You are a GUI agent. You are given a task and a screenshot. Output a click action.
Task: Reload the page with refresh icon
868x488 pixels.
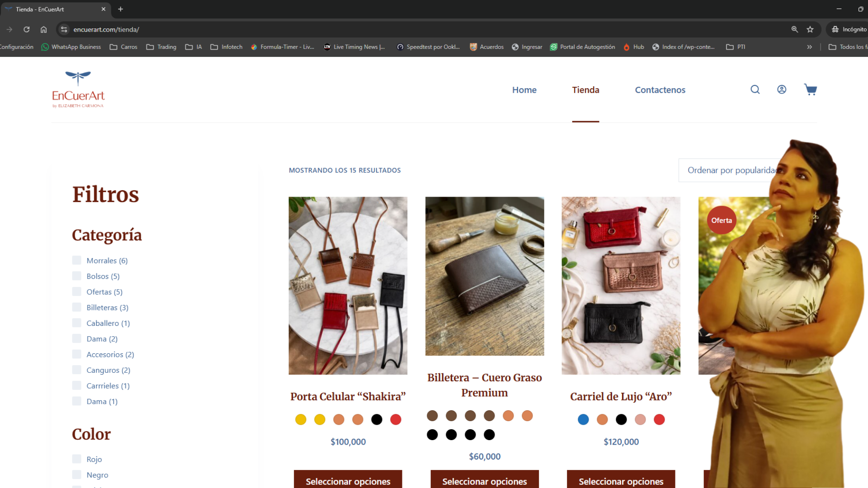pos(27,29)
